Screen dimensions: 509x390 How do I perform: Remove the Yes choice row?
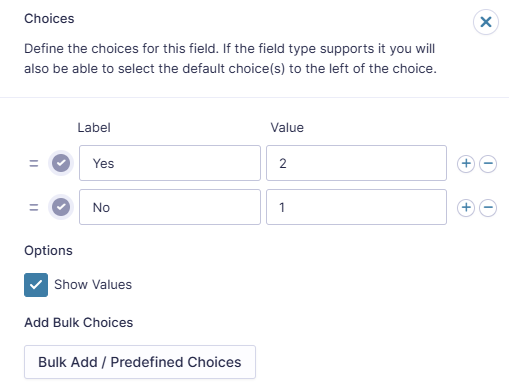click(488, 164)
